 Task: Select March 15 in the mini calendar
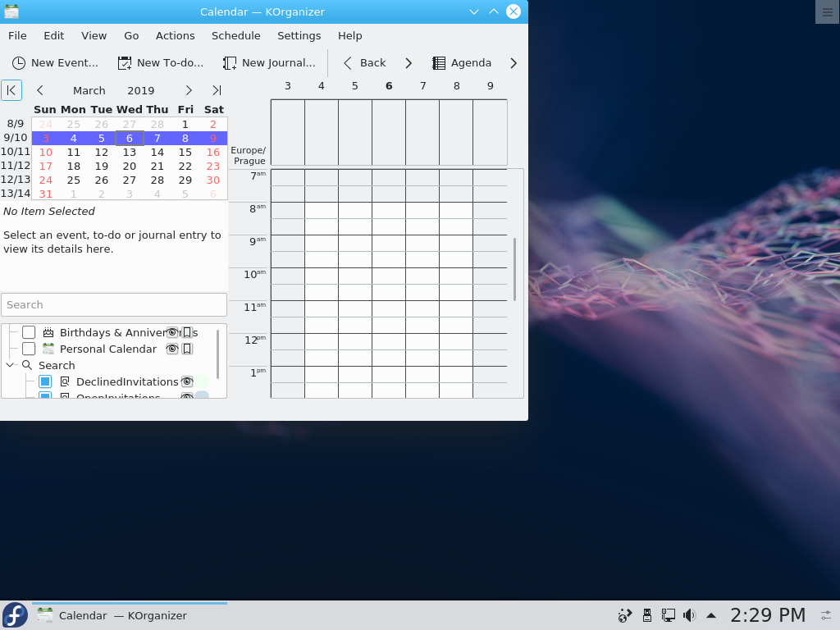[x=185, y=152]
